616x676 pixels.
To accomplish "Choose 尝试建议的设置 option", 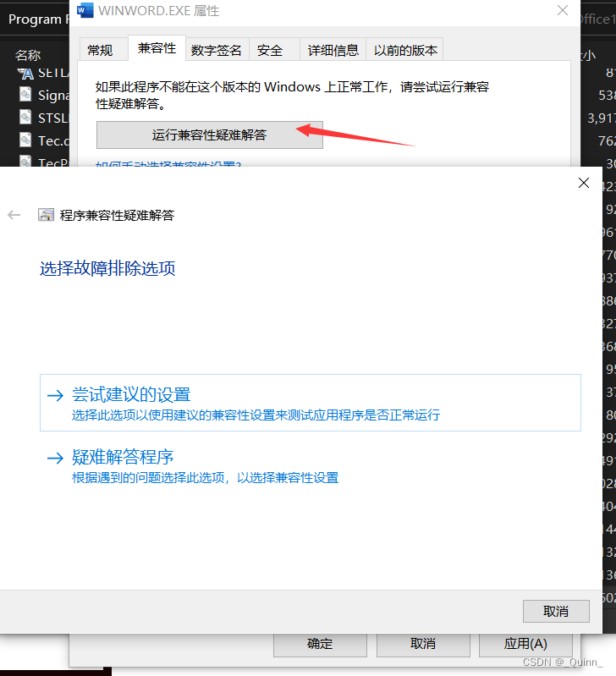I will (311, 403).
